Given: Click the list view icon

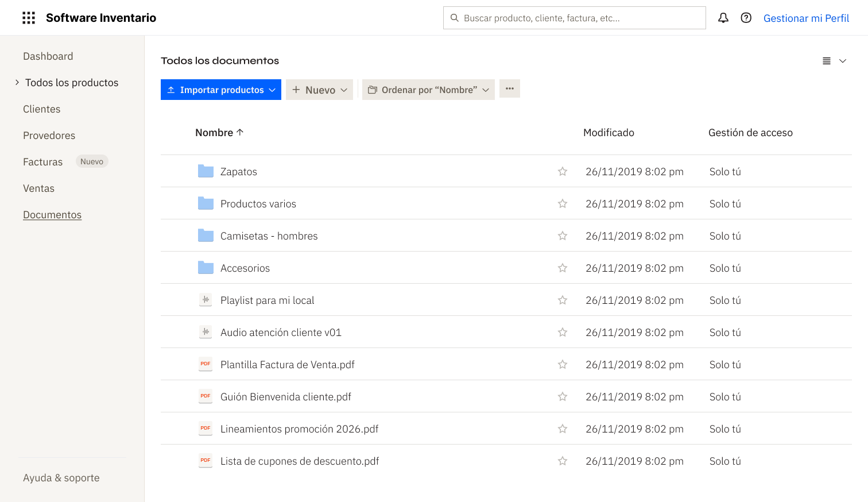Looking at the screenshot, I should point(827,61).
